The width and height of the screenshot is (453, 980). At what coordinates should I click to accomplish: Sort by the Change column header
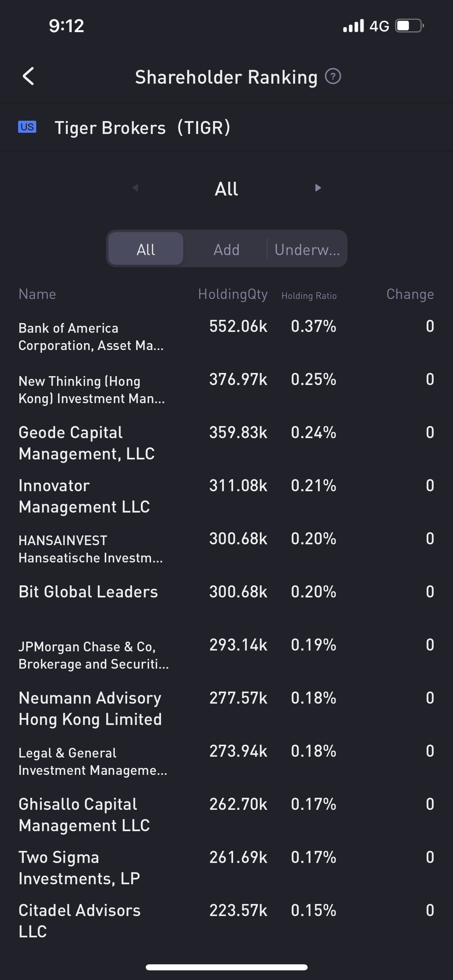(x=410, y=294)
